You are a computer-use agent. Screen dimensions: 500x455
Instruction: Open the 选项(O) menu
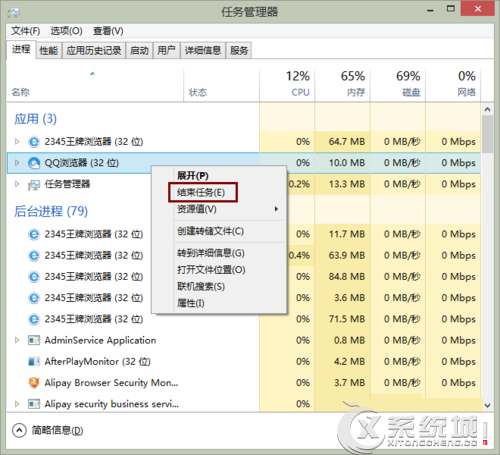click(66, 31)
